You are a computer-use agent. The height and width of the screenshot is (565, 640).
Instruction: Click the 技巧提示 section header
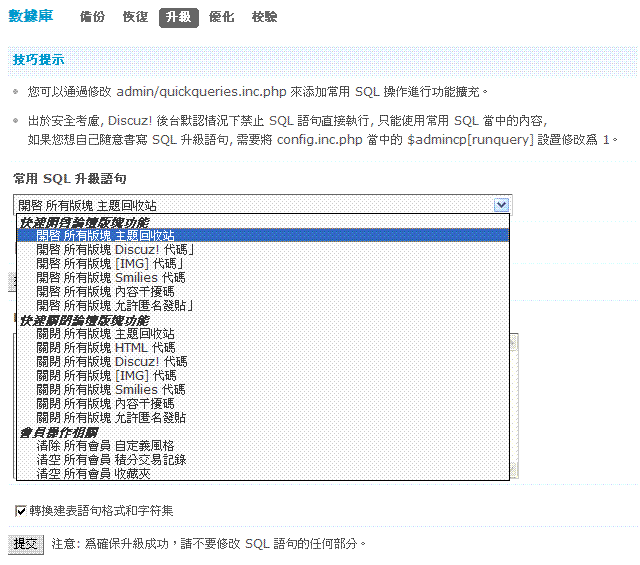[38, 60]
